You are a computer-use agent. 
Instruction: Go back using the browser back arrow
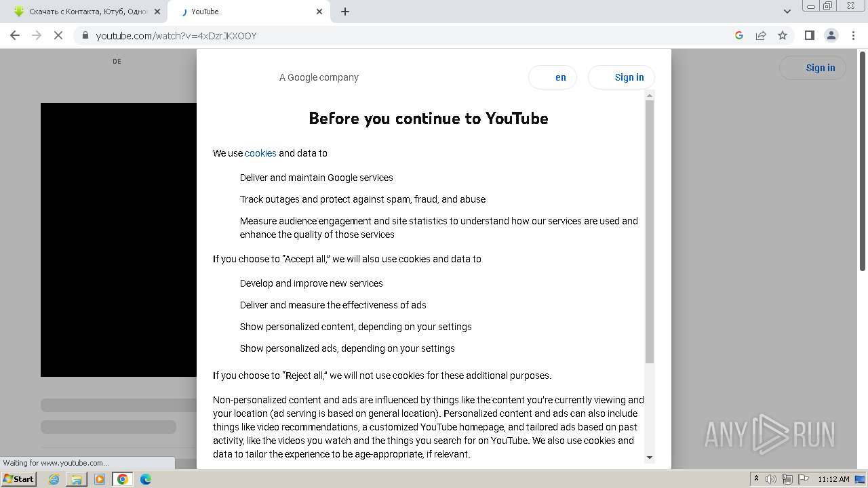point(15,35)
